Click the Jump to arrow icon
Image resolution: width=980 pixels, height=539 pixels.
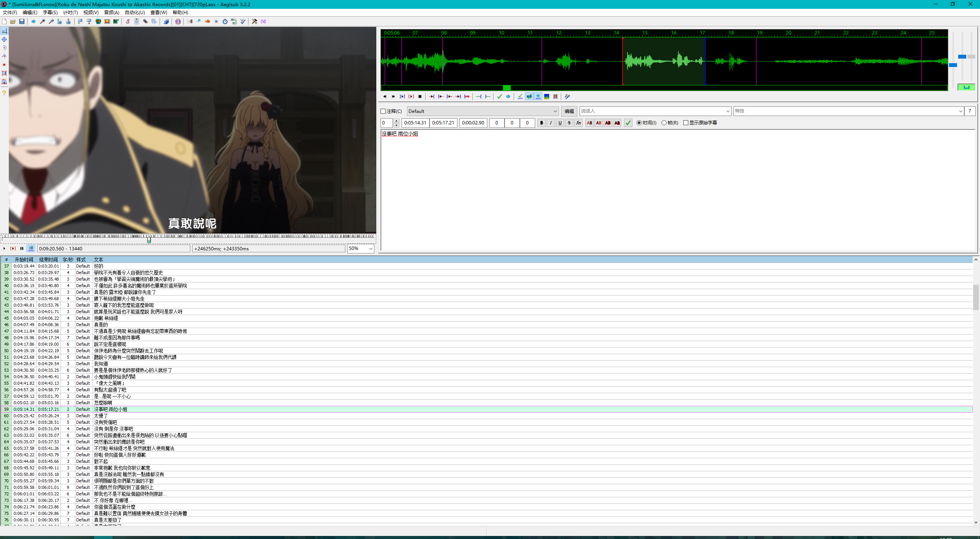[34, 21]
